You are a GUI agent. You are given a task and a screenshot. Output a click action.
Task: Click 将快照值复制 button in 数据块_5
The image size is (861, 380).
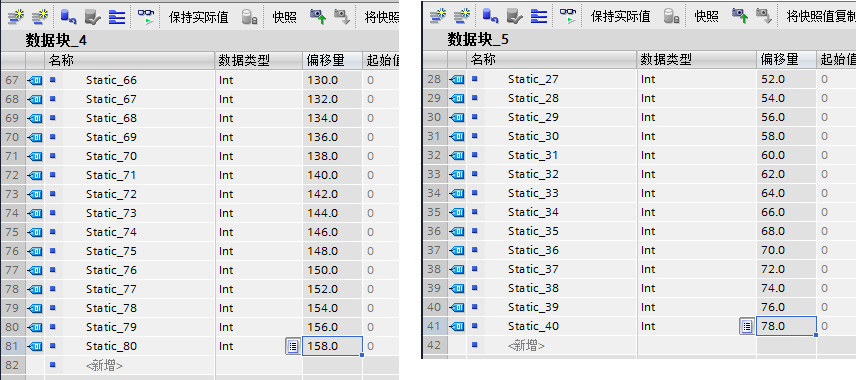[x=821, y=16]
